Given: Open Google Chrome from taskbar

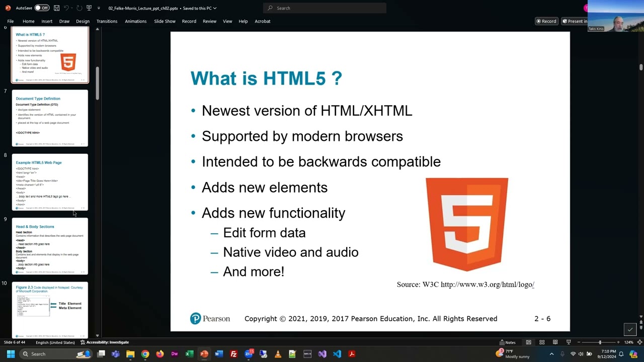Looking at the screenshot, I should [x=145, y=354].
